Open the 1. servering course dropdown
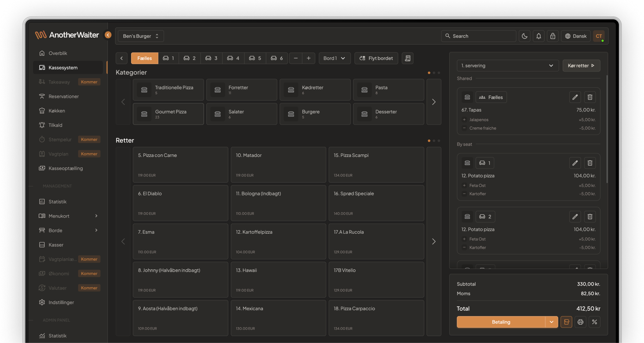The height and width of the screenshot is (343, 644). click(507, 66)
